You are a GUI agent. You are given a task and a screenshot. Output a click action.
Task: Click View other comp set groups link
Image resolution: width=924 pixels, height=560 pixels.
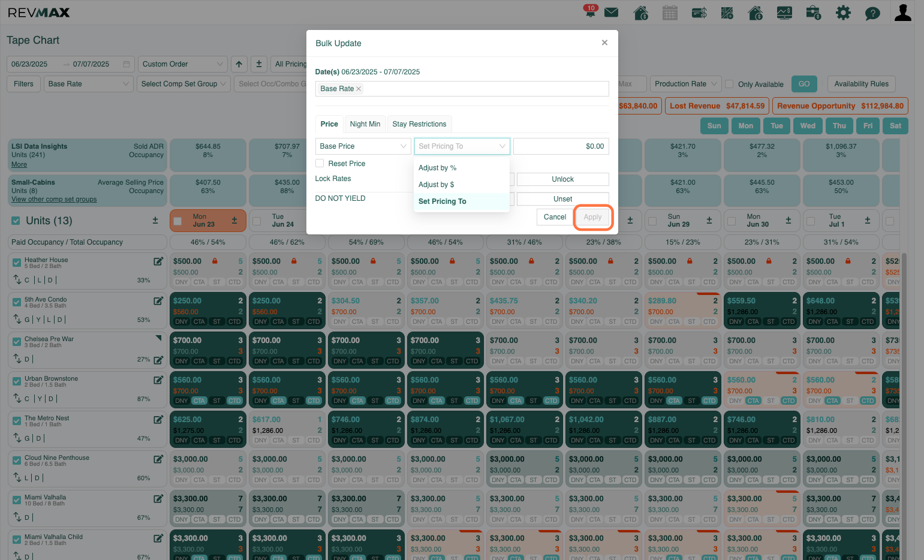point(54,199)
